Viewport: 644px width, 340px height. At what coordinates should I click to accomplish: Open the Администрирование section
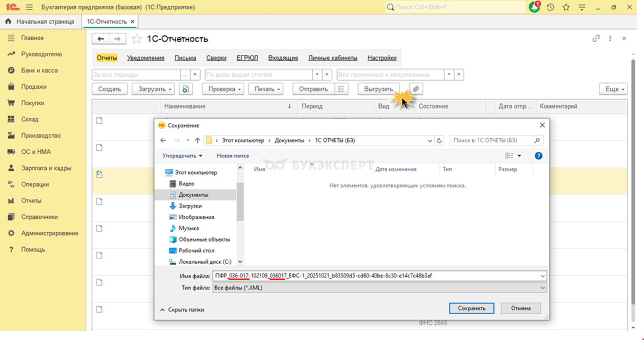[49, 233]
